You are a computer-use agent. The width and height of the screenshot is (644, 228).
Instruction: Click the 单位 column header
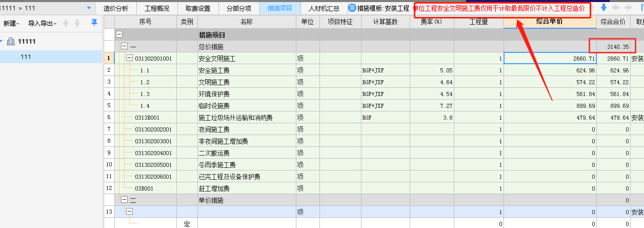point(308,22)
